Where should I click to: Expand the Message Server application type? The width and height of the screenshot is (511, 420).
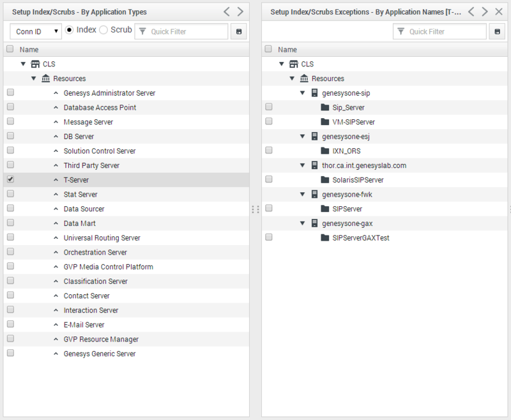coord(56,122)
